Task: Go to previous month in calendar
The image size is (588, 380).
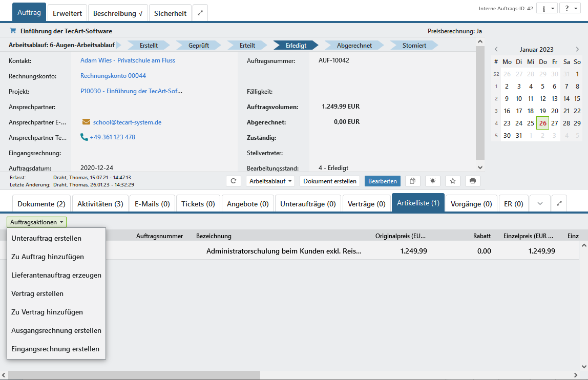Action: (496, 50)
